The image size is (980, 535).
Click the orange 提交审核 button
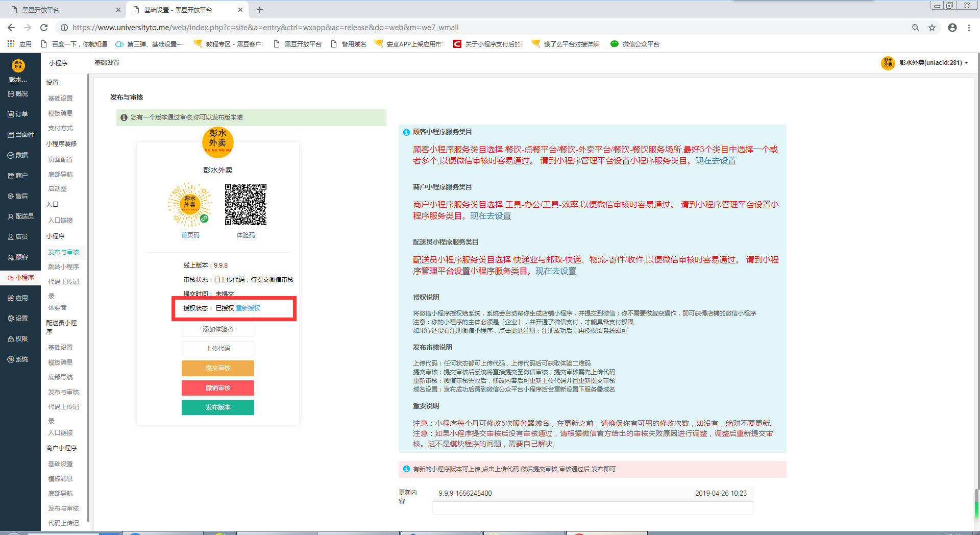tap(218, 368)
